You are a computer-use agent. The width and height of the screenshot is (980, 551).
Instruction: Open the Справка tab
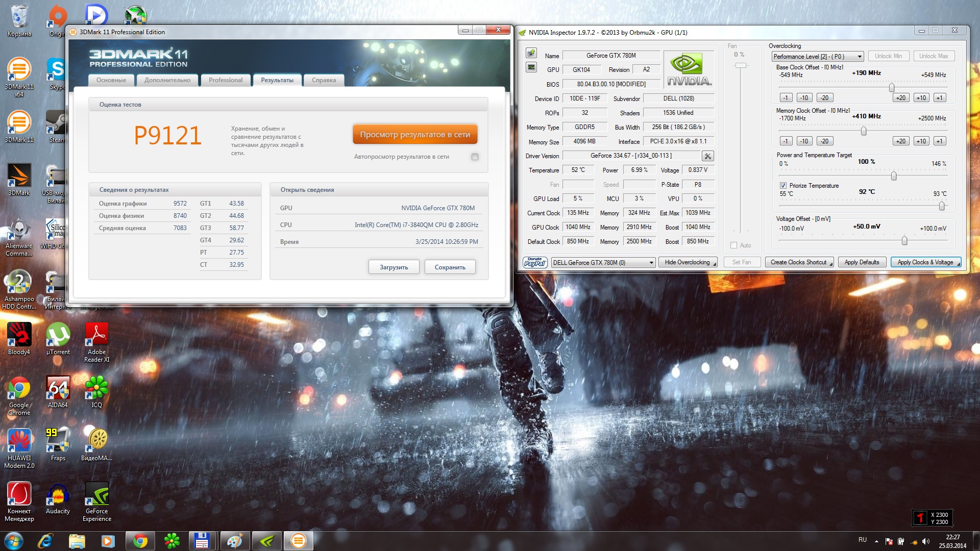[x=324, y=80]
